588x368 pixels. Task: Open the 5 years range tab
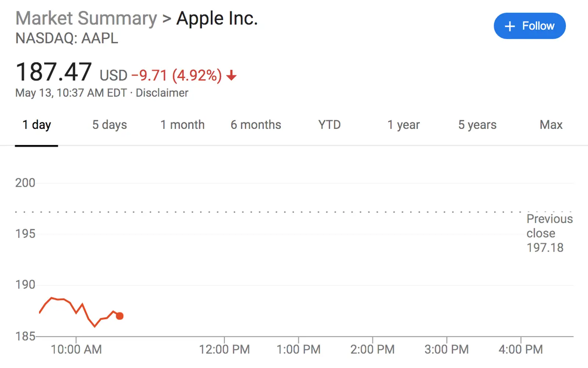477,125
